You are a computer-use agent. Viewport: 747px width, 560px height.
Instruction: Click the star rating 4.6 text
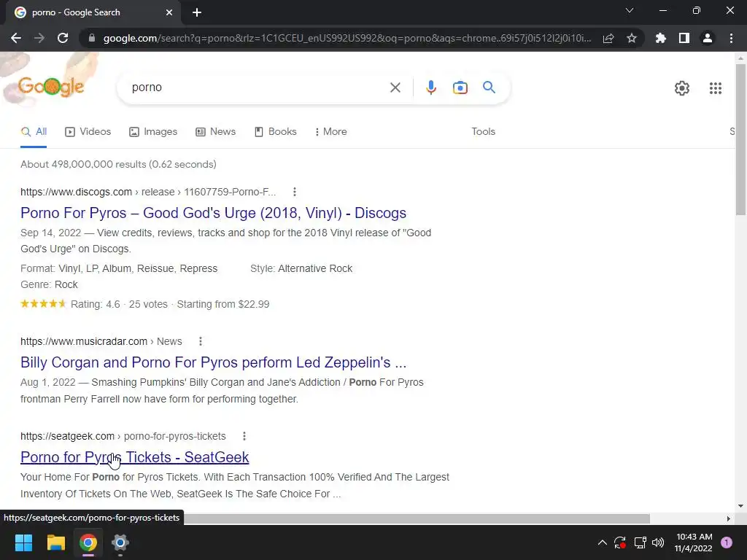coord(96,304)
